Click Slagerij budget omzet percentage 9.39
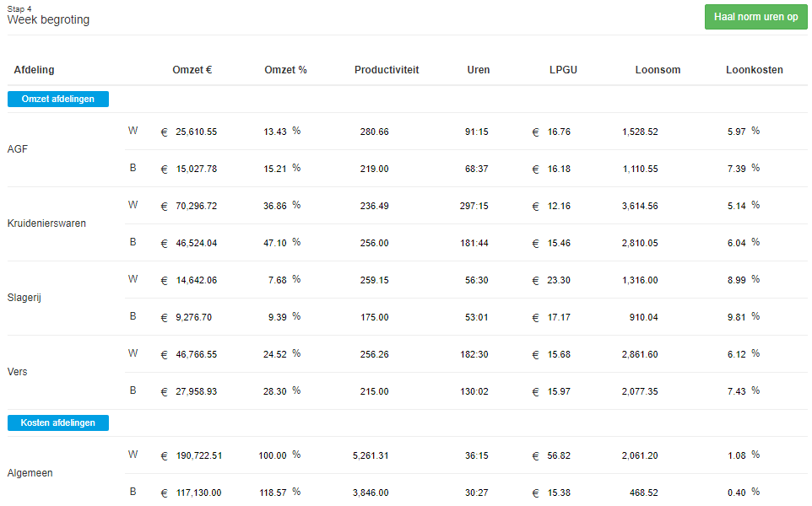812x506 pixels. (278, 317)
